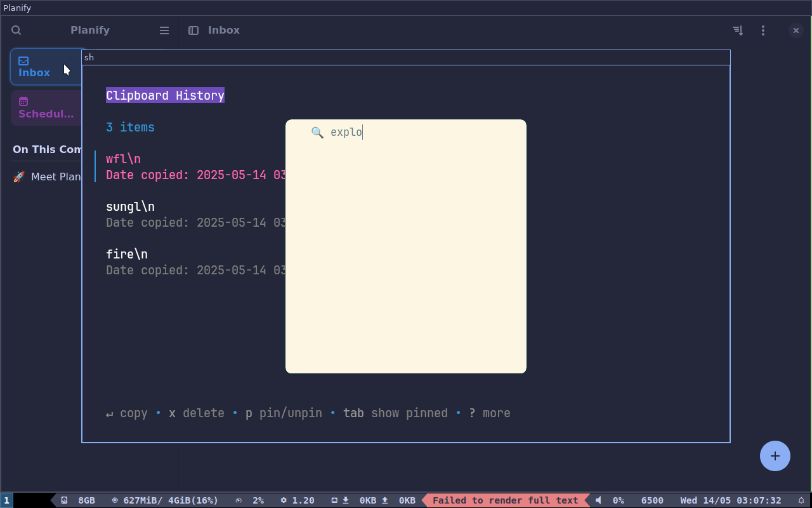
Task: Click the 6500 color temperature value
Action: coord(652,500)
